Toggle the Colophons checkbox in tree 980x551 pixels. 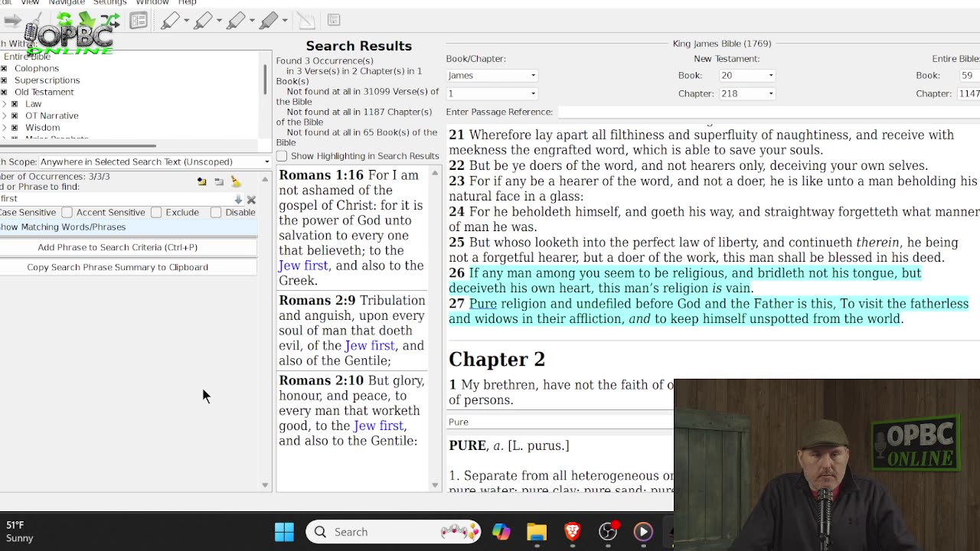[4, 69]
